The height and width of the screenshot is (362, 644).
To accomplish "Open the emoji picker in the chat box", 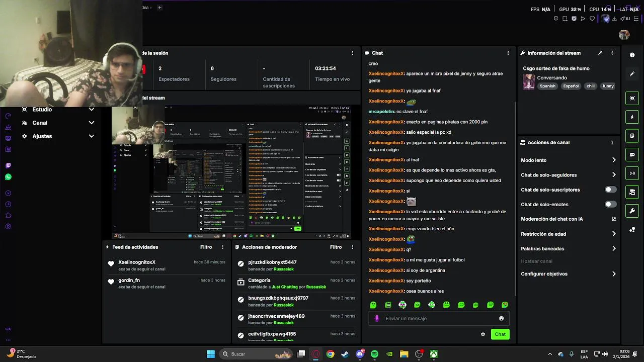I will coord(501,318).
